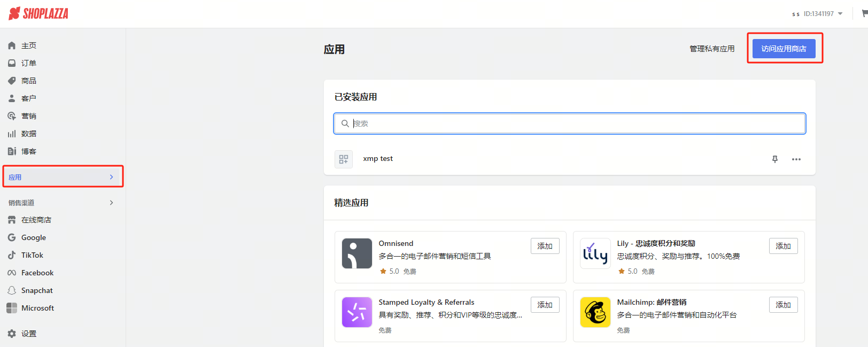The height and width of the screenshot is (347, 868).
Task: Open Facebook sidebar label
Action: 37,273
